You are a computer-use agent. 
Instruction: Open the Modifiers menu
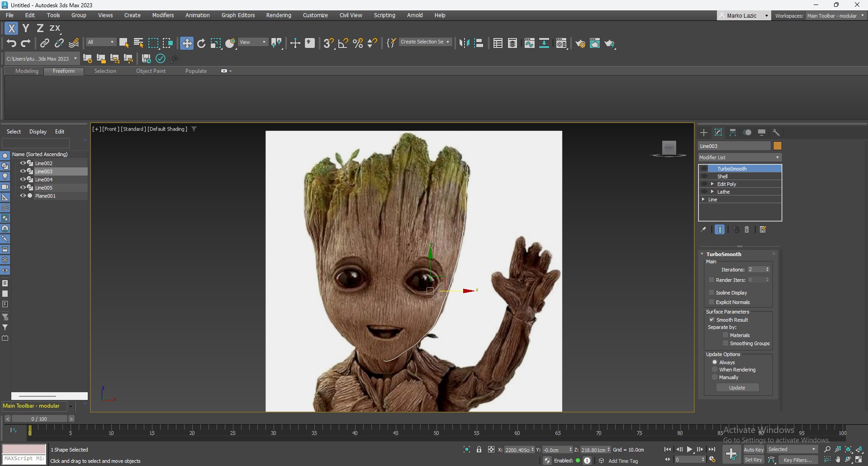pyautogui.click(x=163, y=15)
